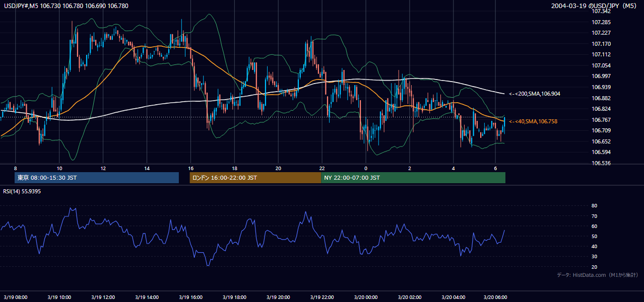
Task: Click the date label 3/20 06:00
Action: click(496, 297)
